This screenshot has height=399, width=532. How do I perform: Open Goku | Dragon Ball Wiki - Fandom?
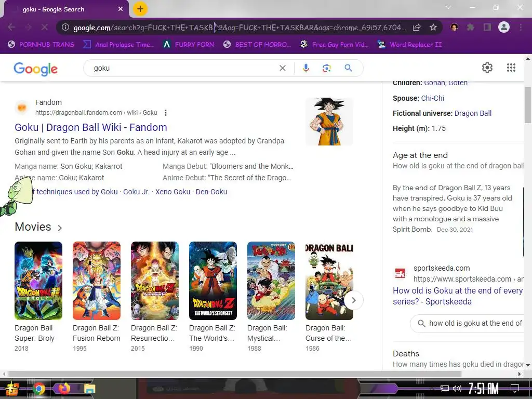(x=90, y=127)
